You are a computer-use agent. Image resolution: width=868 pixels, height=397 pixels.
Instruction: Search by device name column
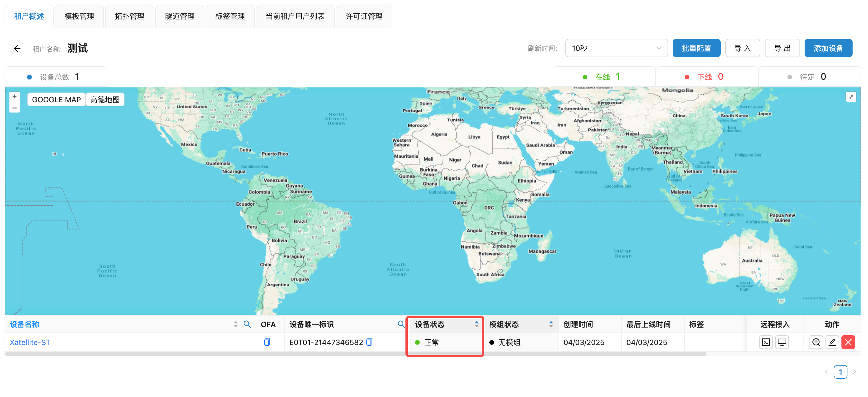(247, 324)
